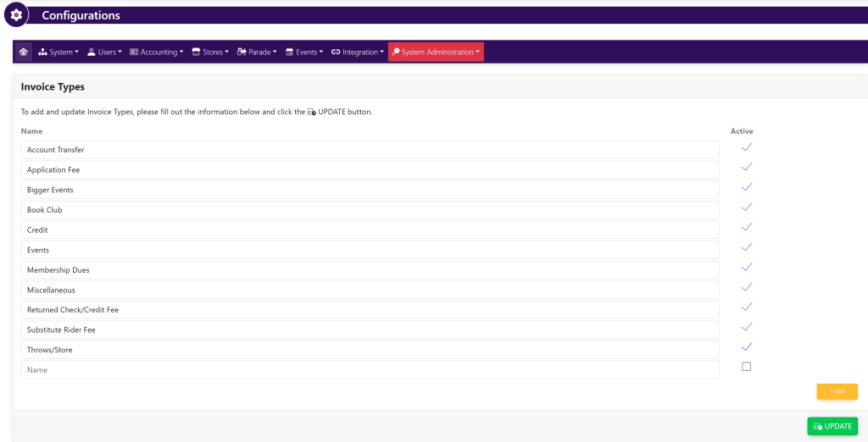The image size is (868, 442).
Task: Expand the System Administration dropdown
Action: (437, 52)
